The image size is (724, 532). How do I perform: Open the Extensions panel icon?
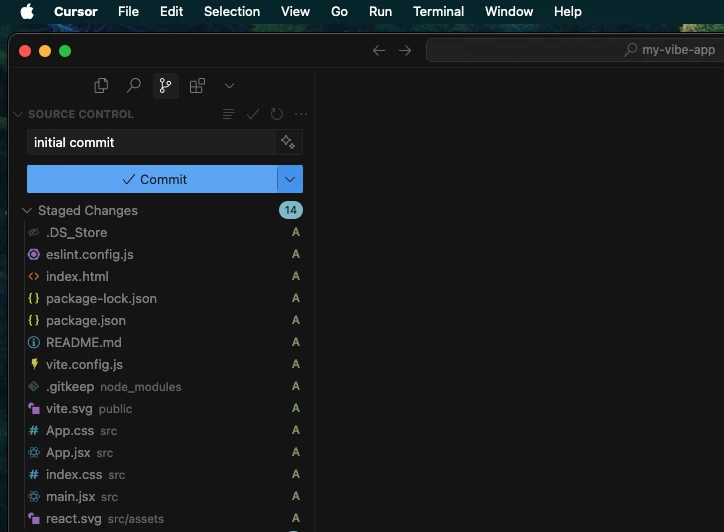point(197,85)
